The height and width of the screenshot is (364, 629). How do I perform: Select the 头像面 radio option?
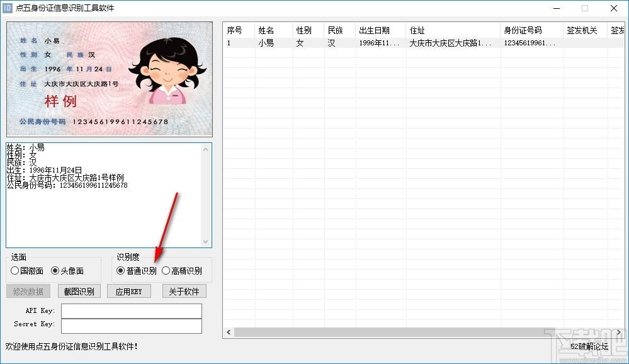click(67, 271)
